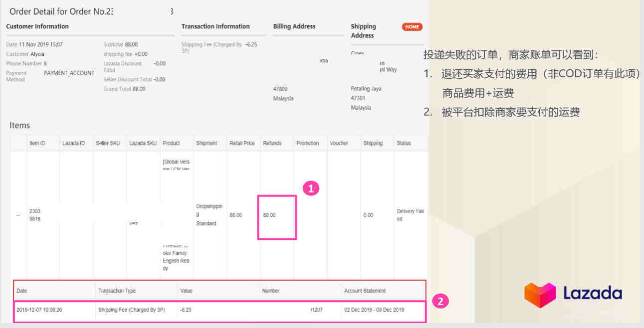Click the Grand Total 88.00 line

[124, 89]
